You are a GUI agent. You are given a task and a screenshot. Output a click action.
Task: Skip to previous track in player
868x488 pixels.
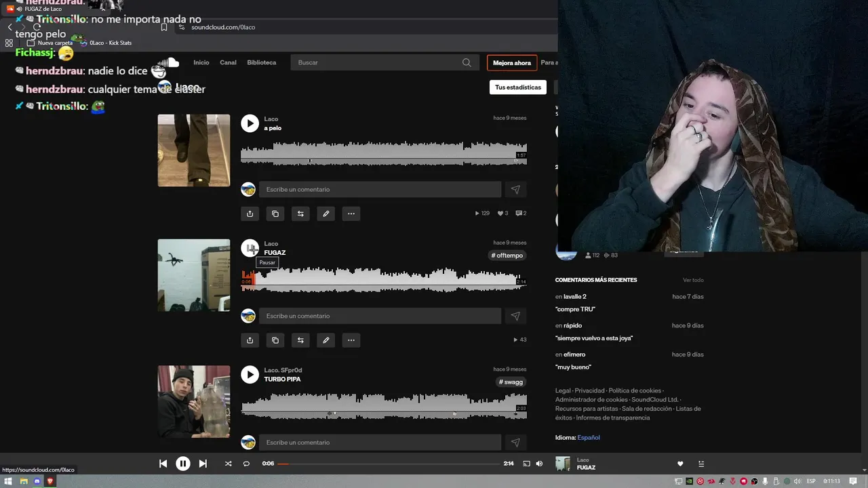pos(163,464)
